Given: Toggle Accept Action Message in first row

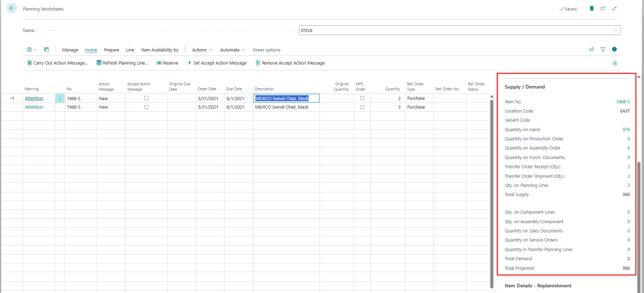Looking at the screenshot, I should (x=147, y=99).
